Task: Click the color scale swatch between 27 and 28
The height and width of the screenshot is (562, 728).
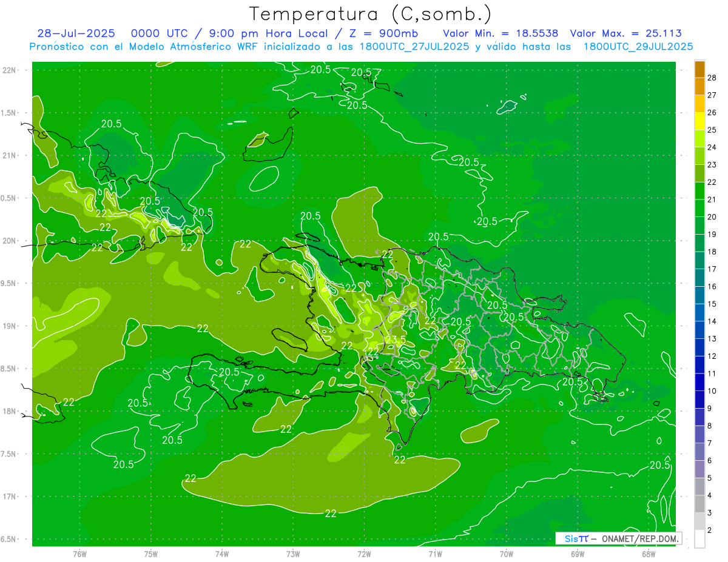Action: 700,86
